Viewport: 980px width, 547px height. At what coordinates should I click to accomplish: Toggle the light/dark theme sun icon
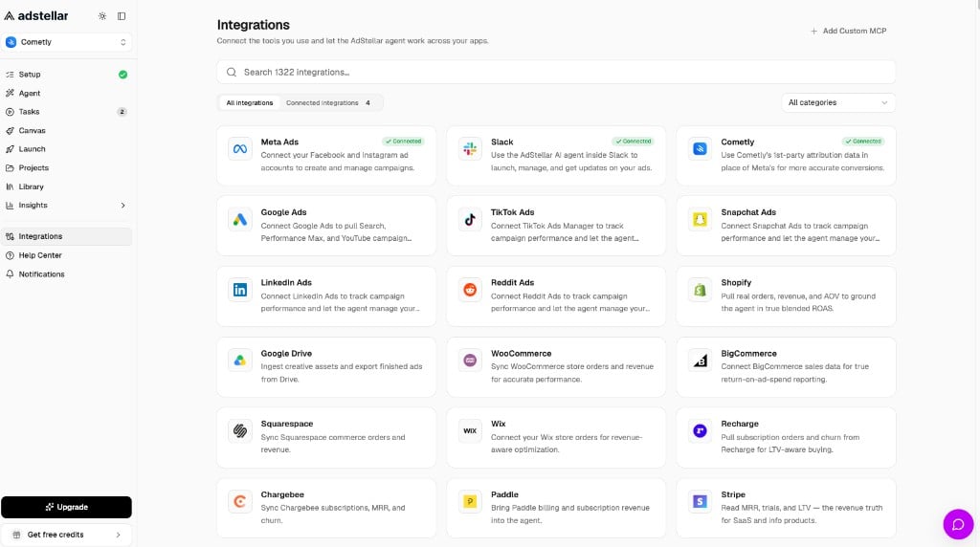point(102,16)
